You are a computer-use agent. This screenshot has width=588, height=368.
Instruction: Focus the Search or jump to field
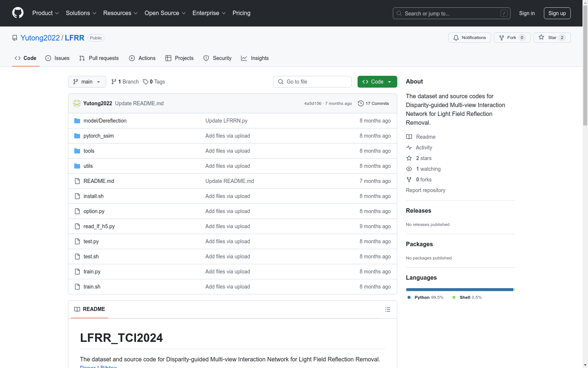pos(452,13)
